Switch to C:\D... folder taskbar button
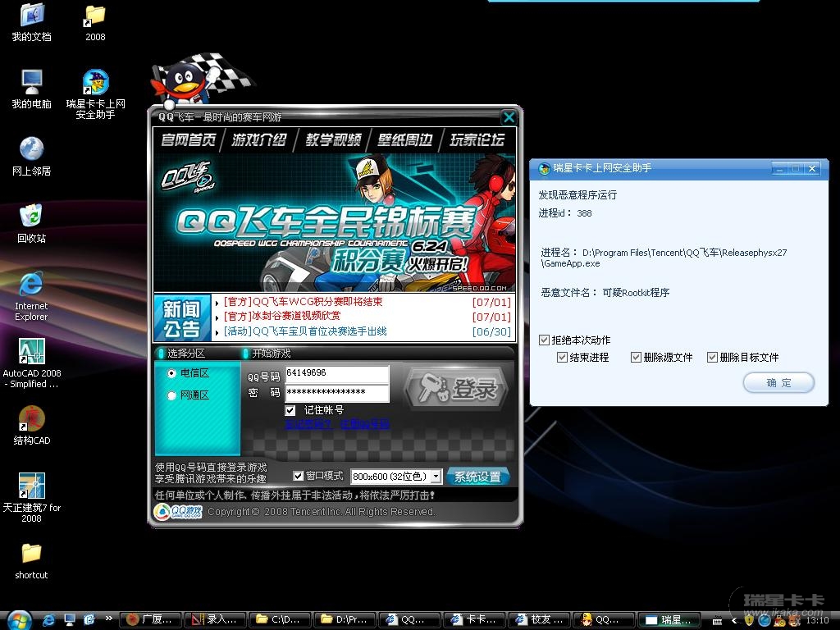840x630 pixels. pos(281,620)
